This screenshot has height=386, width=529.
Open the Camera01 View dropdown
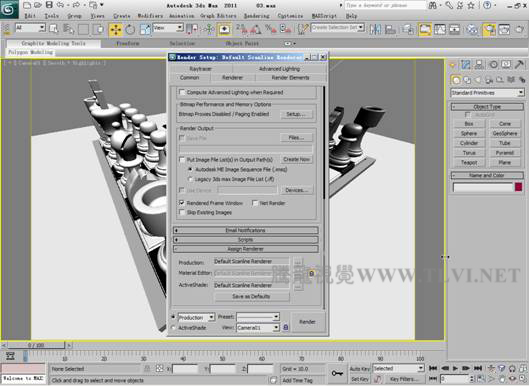[x=258, y=328]
